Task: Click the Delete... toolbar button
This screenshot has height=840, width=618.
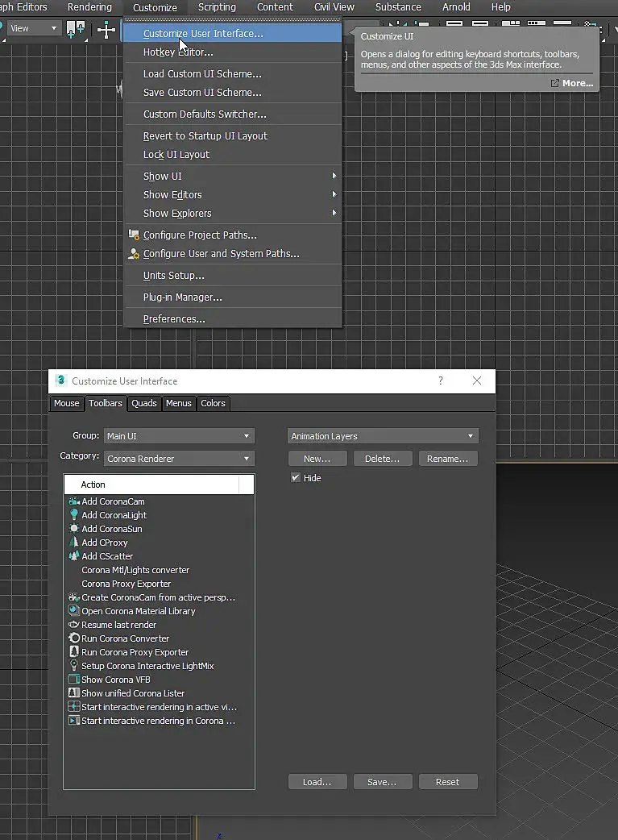Action: pyautogui.click(x=383, y=459)
